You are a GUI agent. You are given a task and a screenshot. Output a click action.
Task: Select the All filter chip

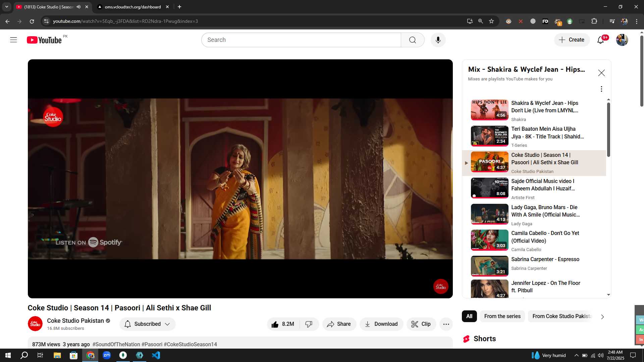469,316
